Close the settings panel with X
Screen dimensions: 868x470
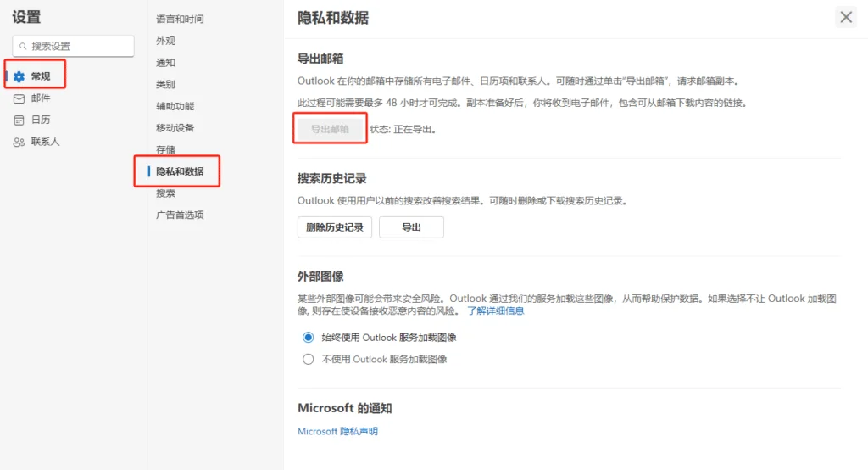pos(846,17)
